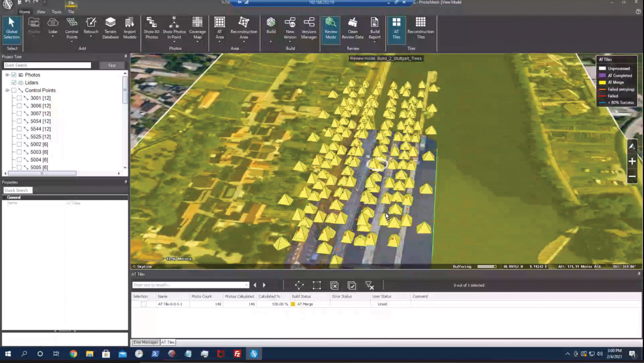Toggle Review Mode in the ribbon
Image resolution: width=644 pixels, height=363 pixels.
point(331,28)
